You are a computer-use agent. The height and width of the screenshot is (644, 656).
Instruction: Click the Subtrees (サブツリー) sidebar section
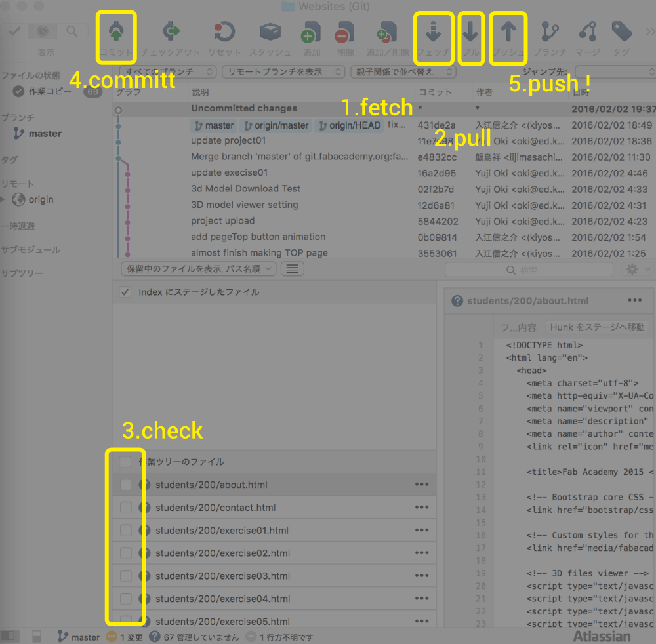[x=22, y=273]
